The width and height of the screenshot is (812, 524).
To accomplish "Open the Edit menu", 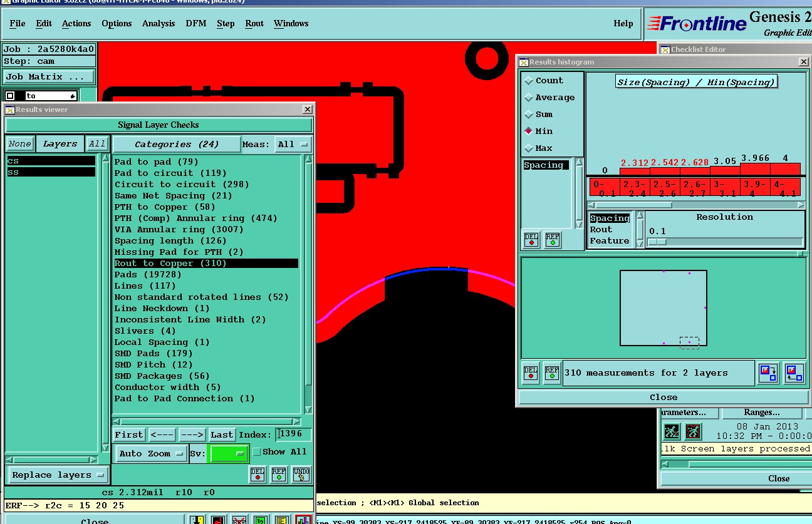I will (44, 24).
